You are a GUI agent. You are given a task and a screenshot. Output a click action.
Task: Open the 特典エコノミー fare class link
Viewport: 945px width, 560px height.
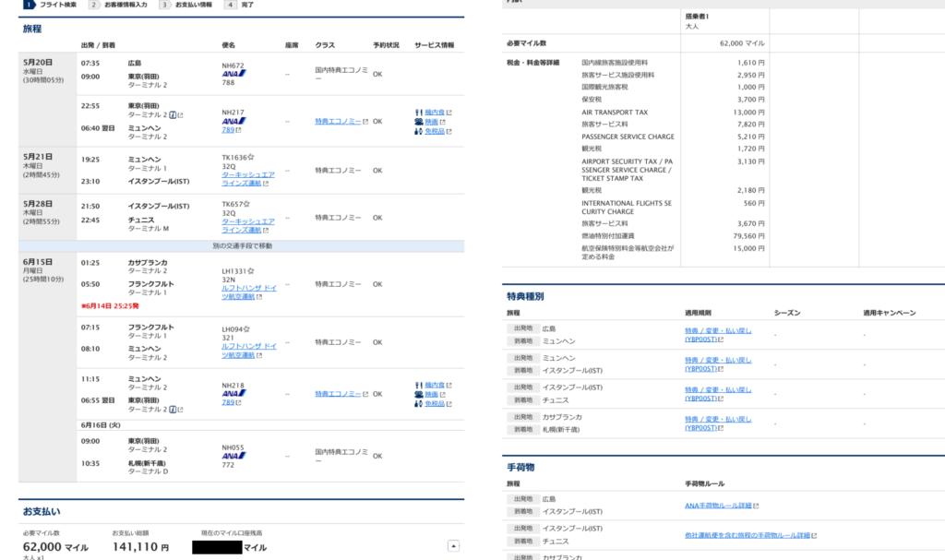338,121
